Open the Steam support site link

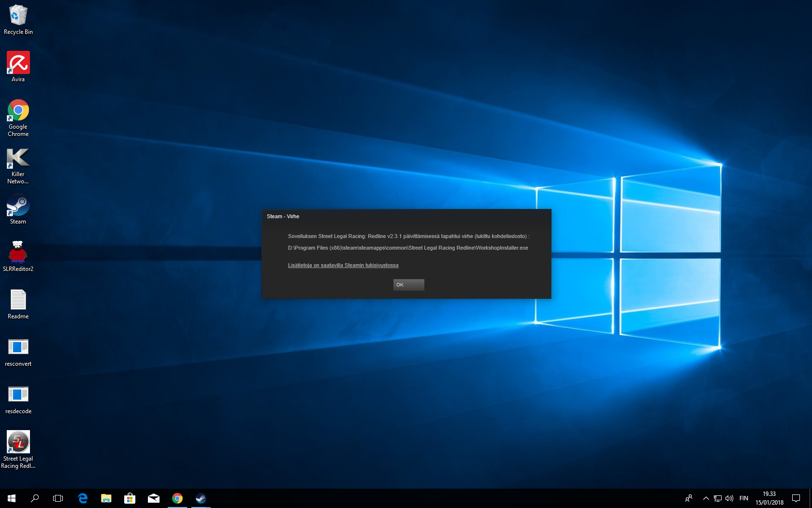pos(343,265)
